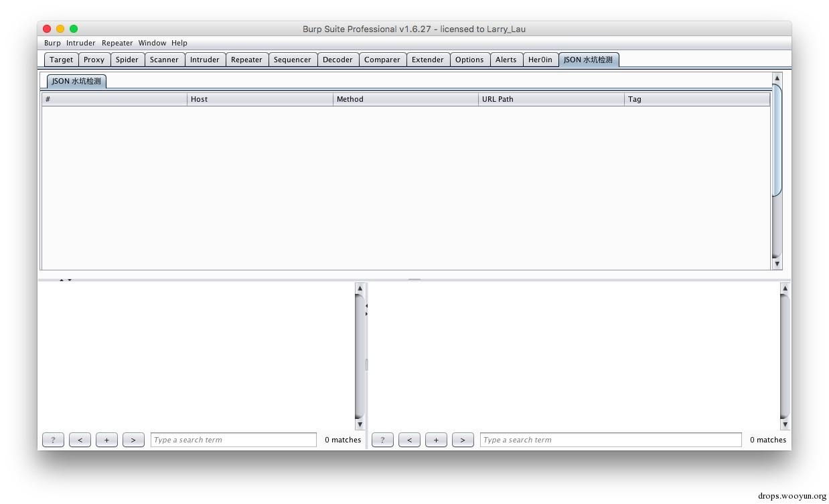Click the right pane help question-mark button
This screenshot has width=829, height=504.
click(382, 440)
